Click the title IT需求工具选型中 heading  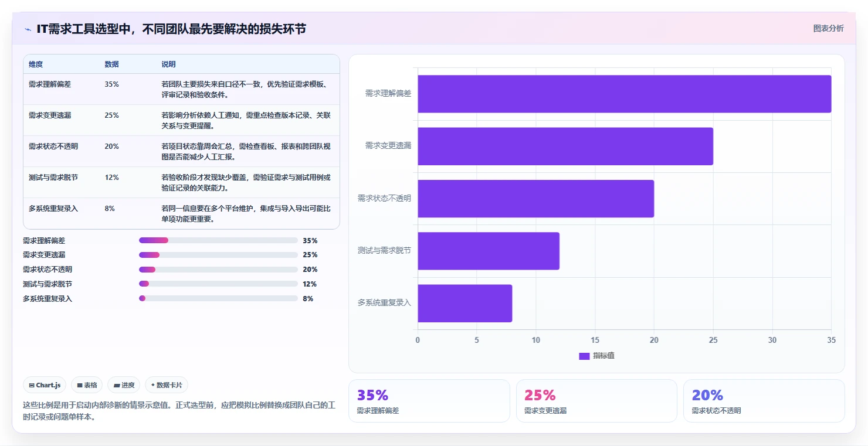[x=171, y=29]
